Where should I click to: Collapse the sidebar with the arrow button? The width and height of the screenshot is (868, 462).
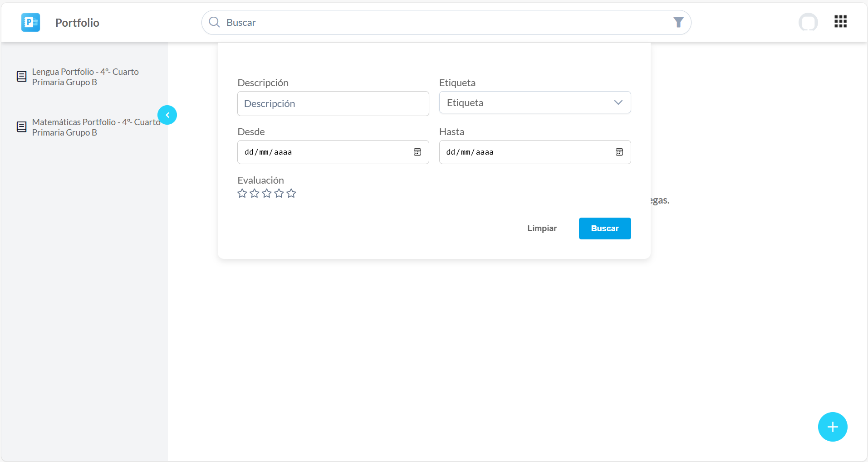click(x=167, y=115)
